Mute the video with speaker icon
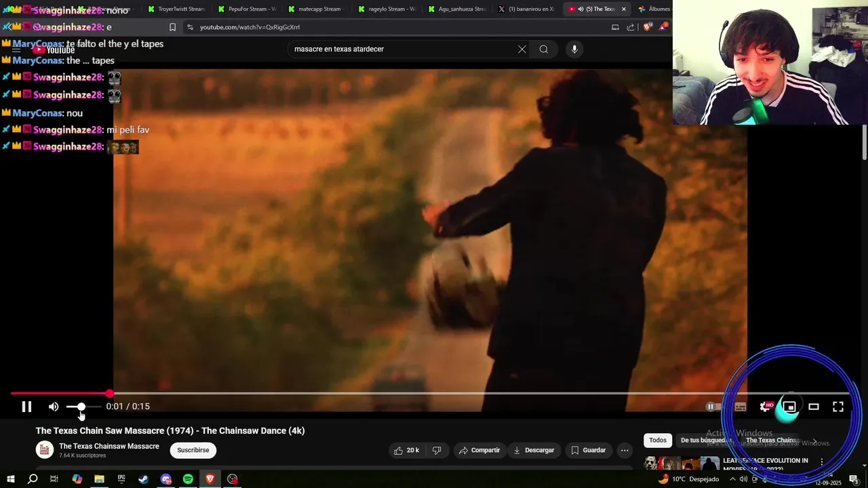The image size is (868, 488). pyautogui.click(x=54, y=407)
